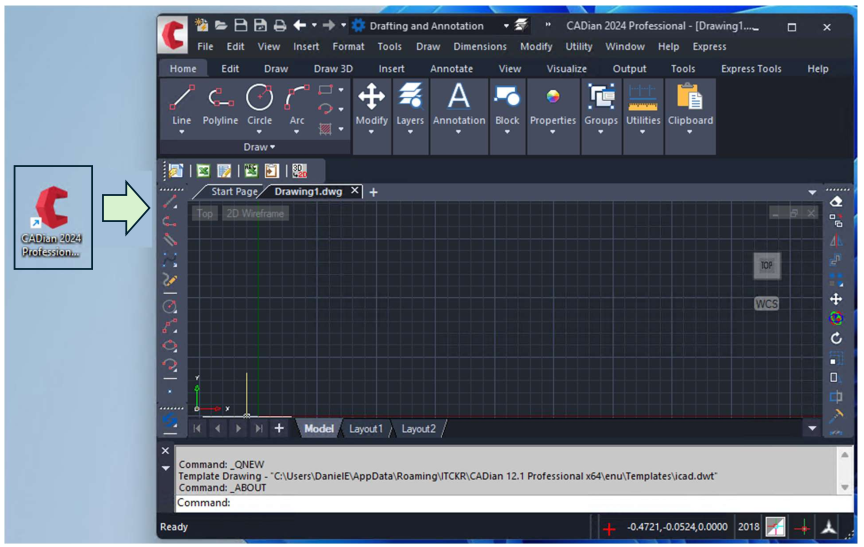
Task: Toggle the status bar icon right of 2018
Action: [x=775, y=527]
